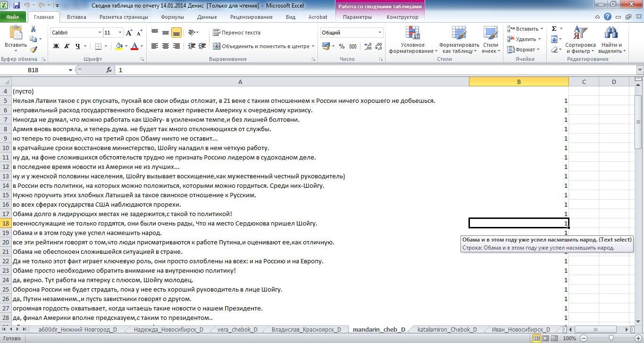Select the vera_chebok_D sheet tab
The height and width of the screenshot is (343, 644).
click(x=237, y=330)
